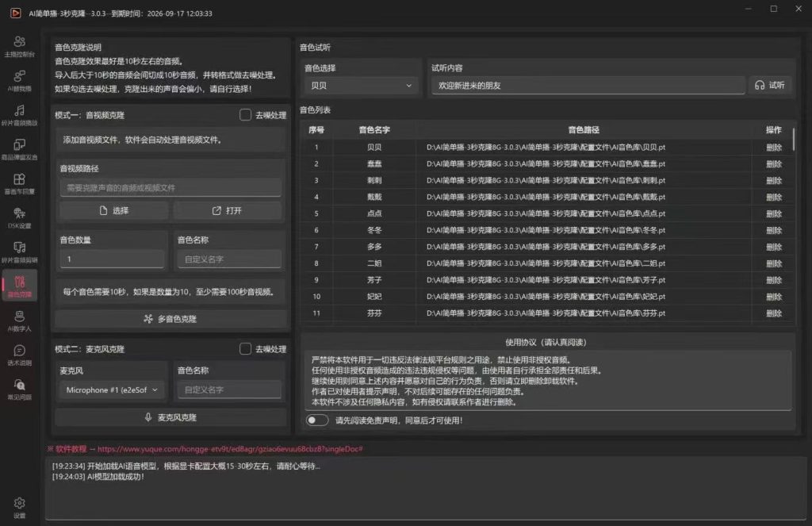Enable 去噪处理 checkbox for 模式一 音视频克隆

point(246,114)
